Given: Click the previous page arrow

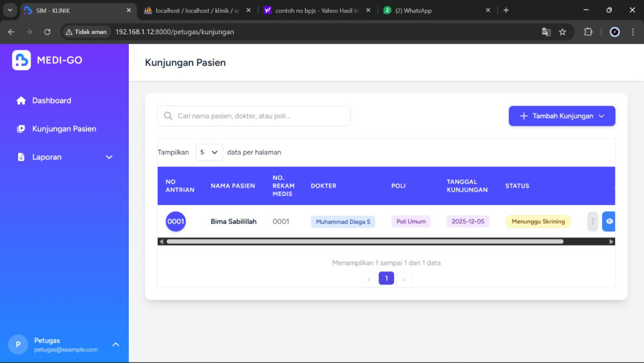Looking at the screenshot, I should [x=369, y=279].
